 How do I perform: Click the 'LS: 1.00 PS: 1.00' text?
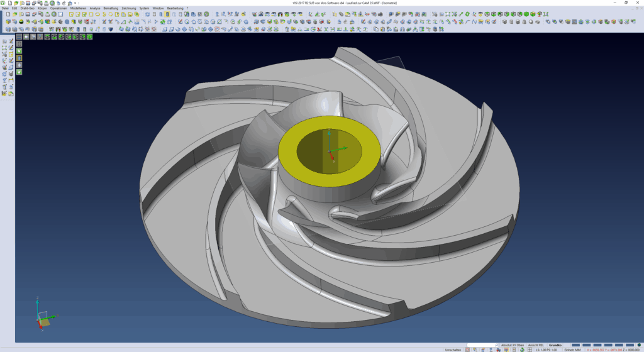(x=547, y=350)
